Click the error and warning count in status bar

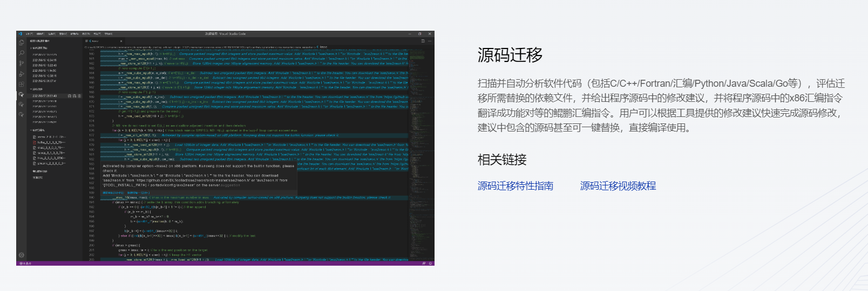click(25, 264)
